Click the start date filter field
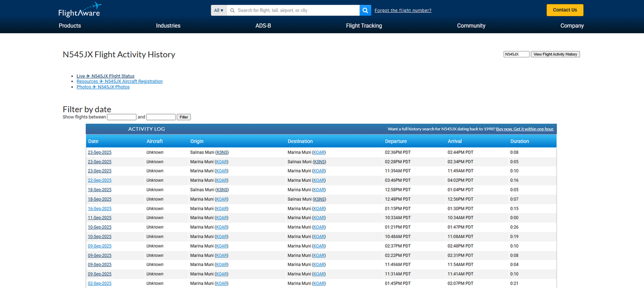Image resolution: width=644 pixels, height=288 pixels. point(121,117)
